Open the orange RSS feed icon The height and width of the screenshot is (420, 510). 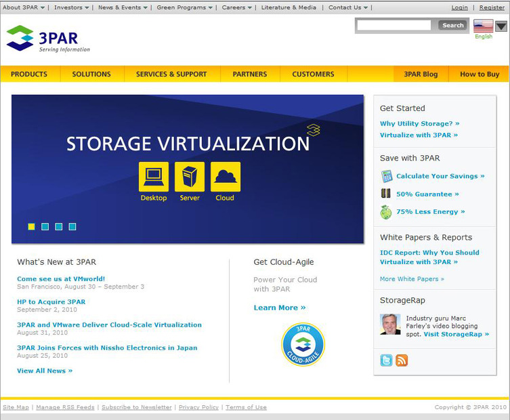point(402,360)
